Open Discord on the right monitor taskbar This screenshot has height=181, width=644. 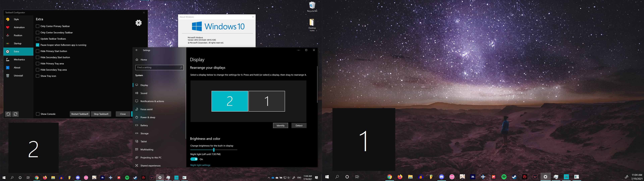coord(442,177)
